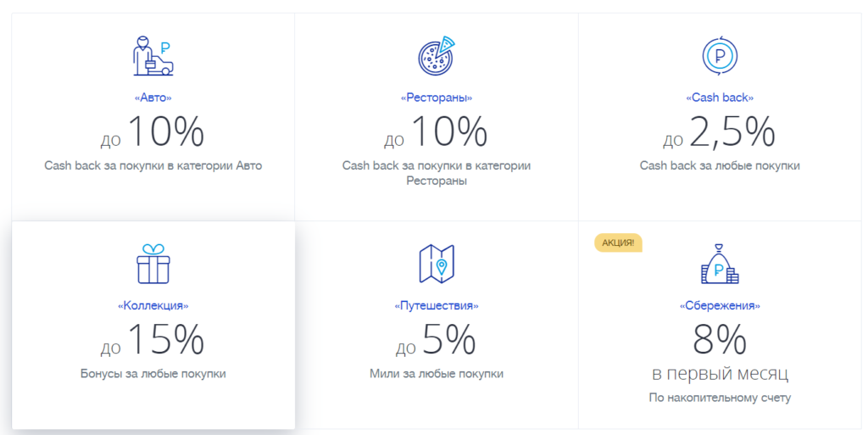868x435 pixels.
Task: Follow the «Cash back» title link
Action: tap(720, 98)
